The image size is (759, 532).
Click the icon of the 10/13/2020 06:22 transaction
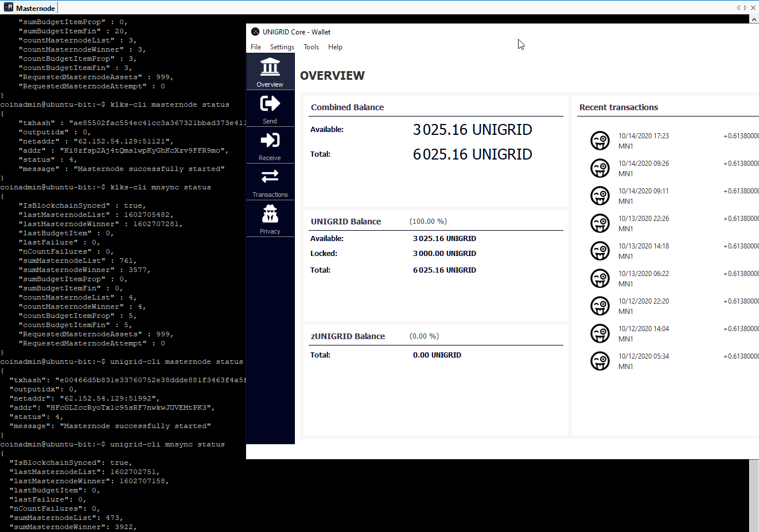pyautogui.click(x=600, y=278)
